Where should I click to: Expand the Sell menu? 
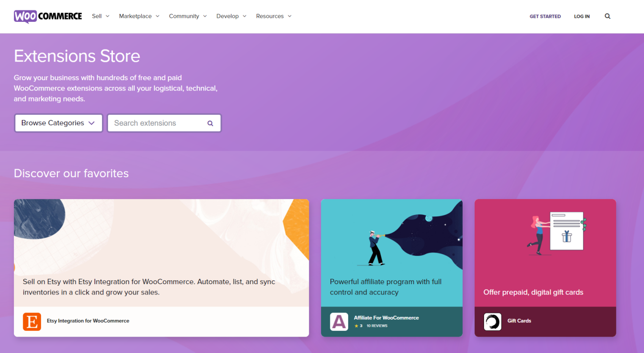(101, 16)
